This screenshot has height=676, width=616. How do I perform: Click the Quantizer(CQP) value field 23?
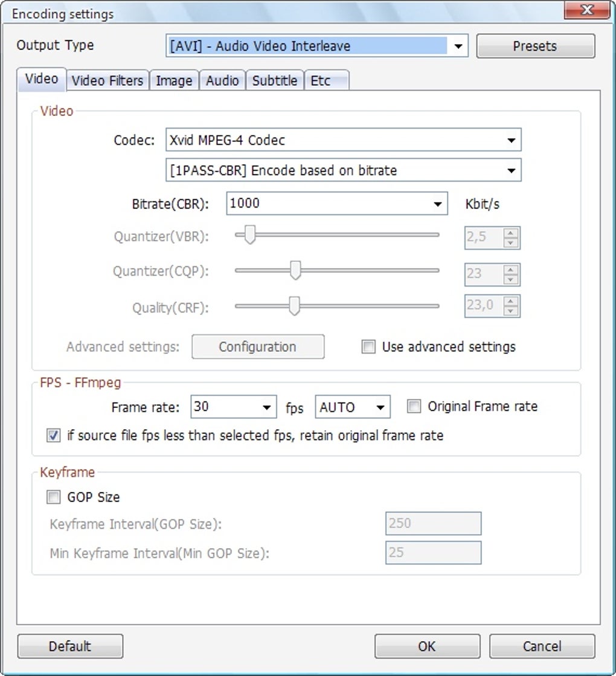click(484, 274)
